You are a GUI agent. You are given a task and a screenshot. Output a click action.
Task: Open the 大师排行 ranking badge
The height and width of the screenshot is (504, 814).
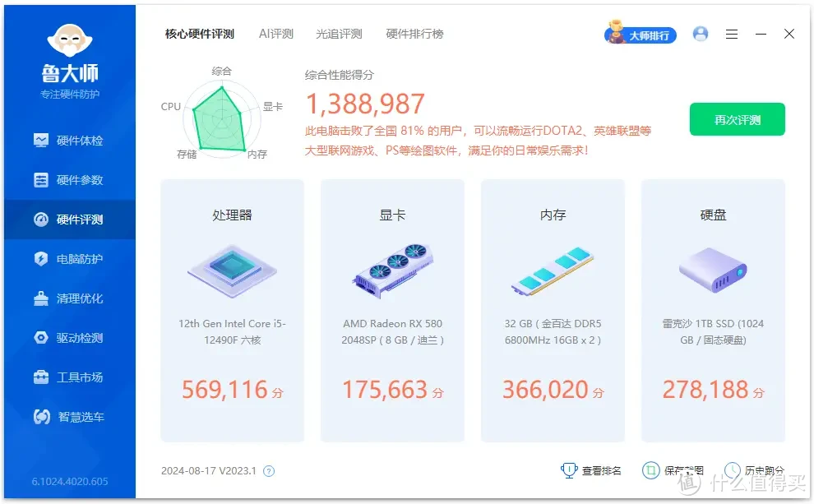pos(641,34)
